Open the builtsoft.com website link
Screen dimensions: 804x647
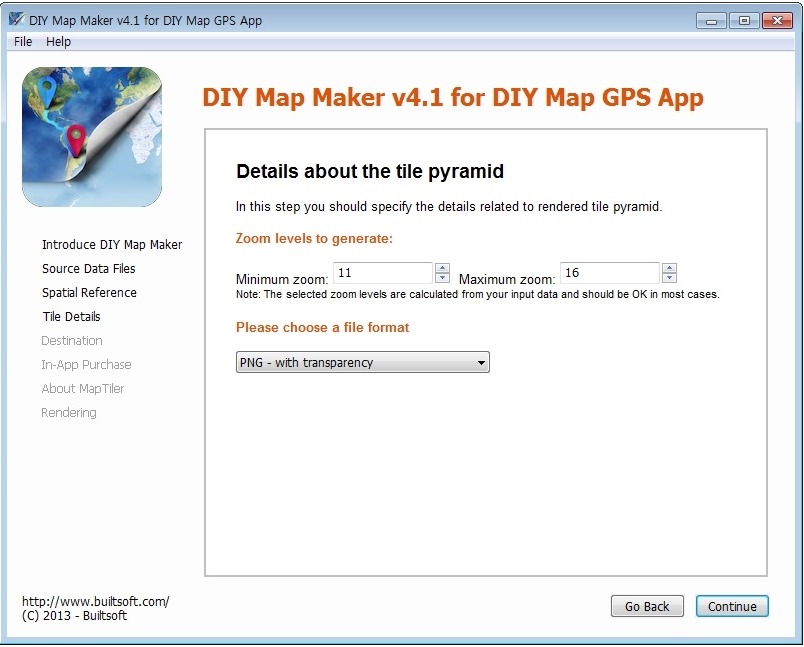point(95,601)
